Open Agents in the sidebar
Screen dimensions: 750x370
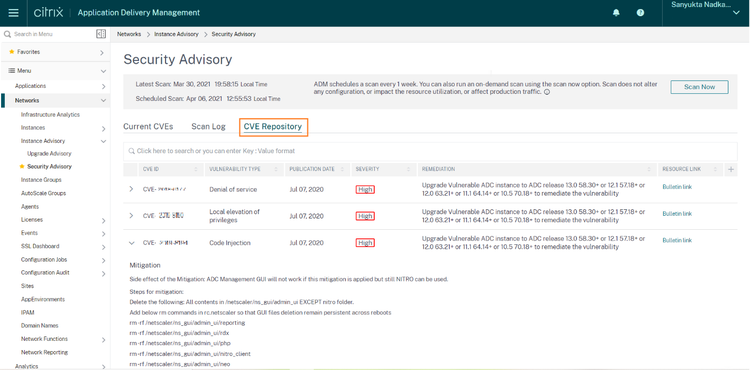(30, 207)
